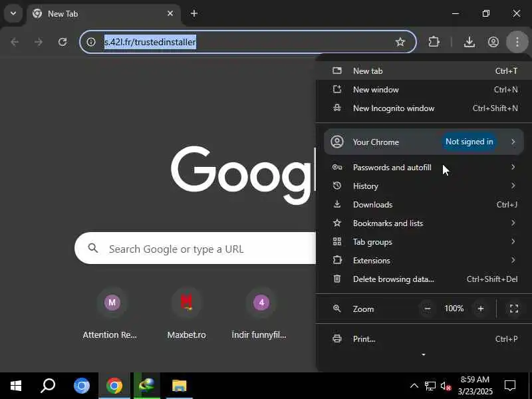This screenshot has height=399, width=532.
Task: Expand the Your Chrome submenu arrow
Action: click(x=513, y=142)
